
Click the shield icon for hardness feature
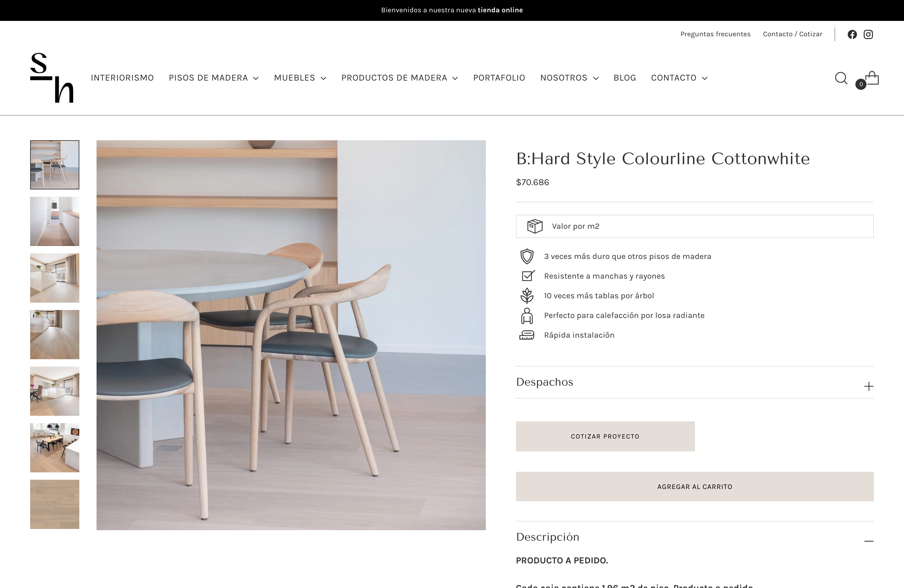527,256
